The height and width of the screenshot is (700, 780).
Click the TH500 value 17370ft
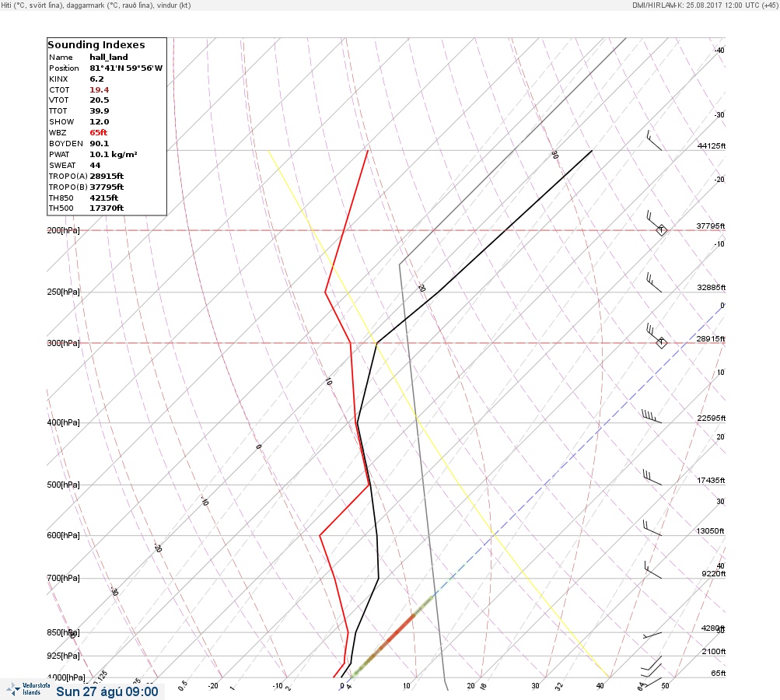pos(107,208)
